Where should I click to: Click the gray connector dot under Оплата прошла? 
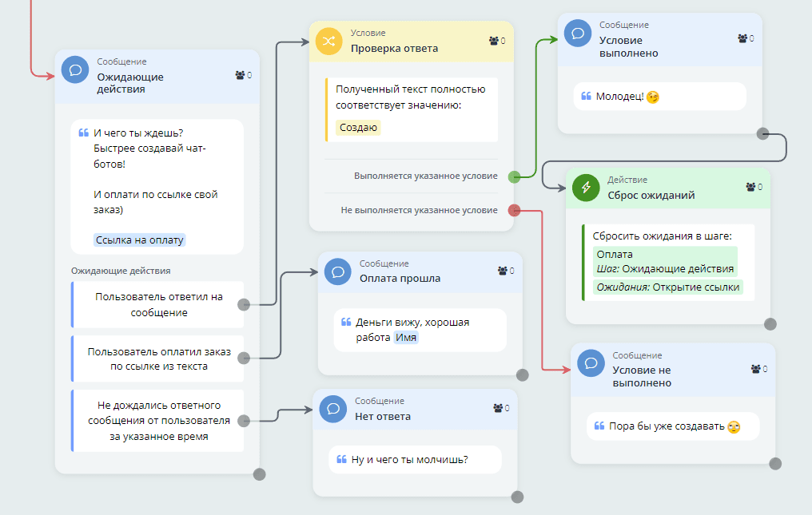[x=522, y=374]
